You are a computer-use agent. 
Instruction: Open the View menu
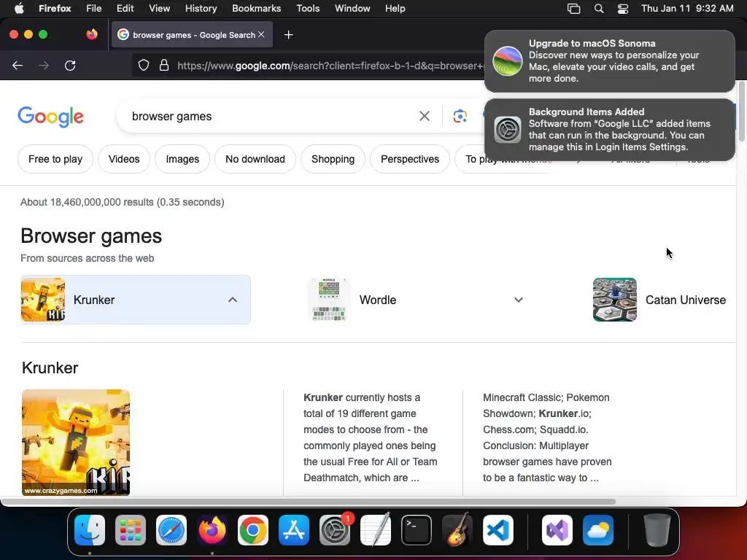(159, 9)
